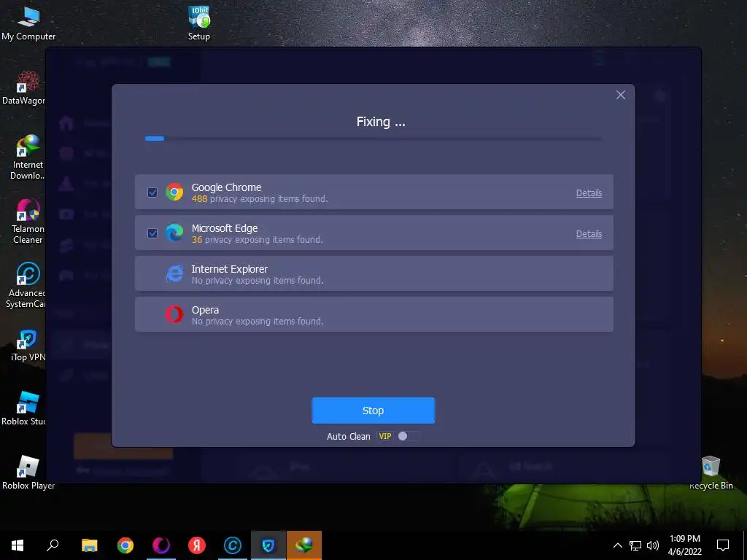Click the fixing progress bar
Viewport: 747px width, 560px height.
click(373, 139)
